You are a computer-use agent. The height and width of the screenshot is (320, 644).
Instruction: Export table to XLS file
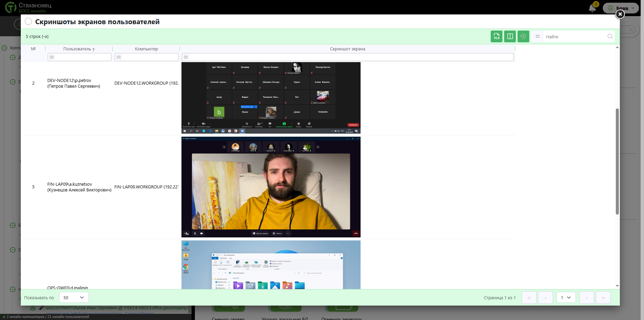click(496, 37)
